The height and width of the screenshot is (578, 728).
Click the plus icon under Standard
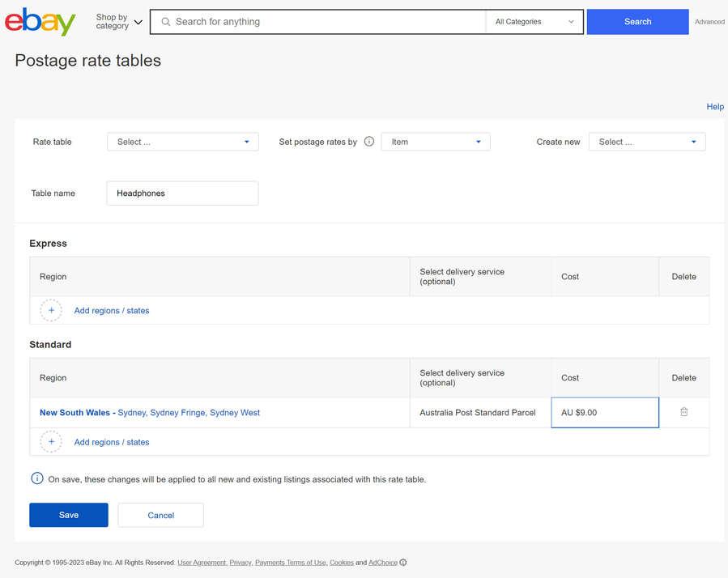point(51,441)
